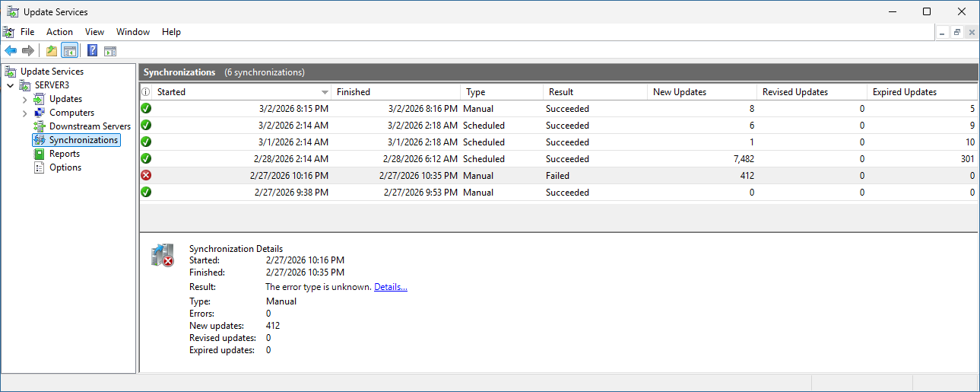Click green check icon for 3/2/2026 2:14 AM sync

pyautogui.click(x=146, y=126)
